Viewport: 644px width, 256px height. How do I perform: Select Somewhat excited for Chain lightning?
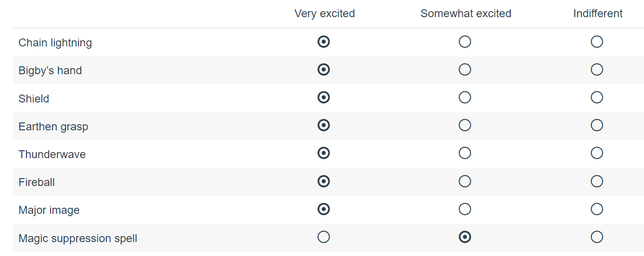[465, 42]
